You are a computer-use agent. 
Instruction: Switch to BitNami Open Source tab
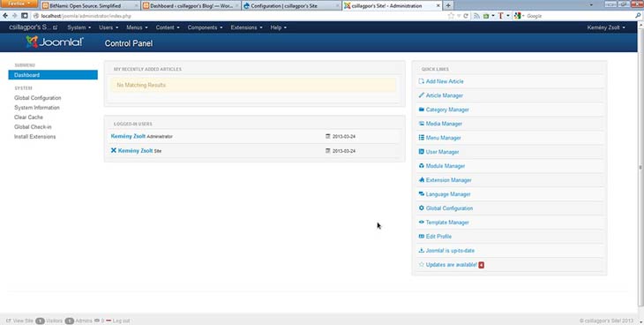point(90,6)
